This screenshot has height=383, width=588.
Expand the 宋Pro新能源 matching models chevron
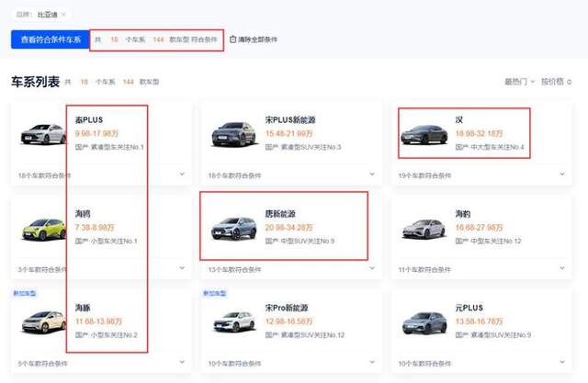click(x=372, y=362)
